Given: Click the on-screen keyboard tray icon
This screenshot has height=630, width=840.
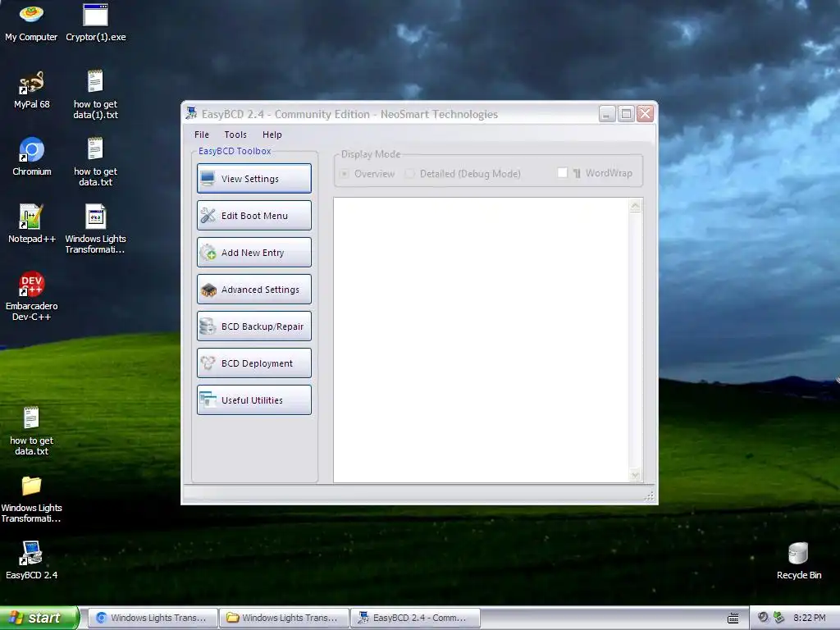Looking at the screenshot, I should [733, 619].
